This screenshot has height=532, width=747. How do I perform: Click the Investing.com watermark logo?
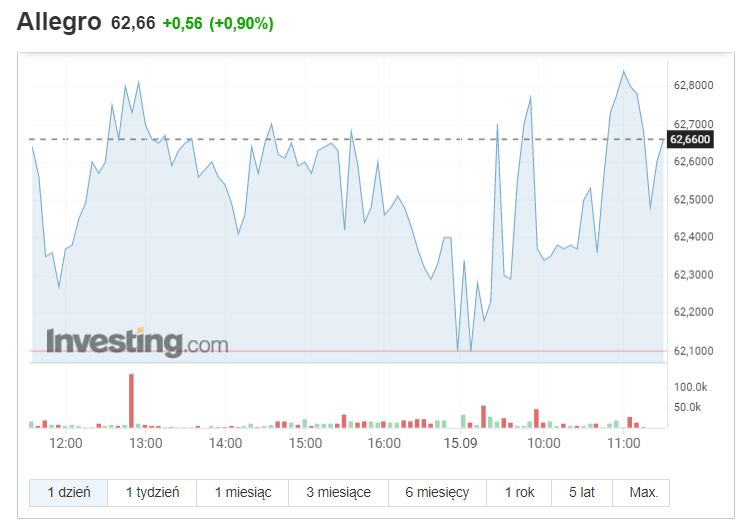click(137, 342)
